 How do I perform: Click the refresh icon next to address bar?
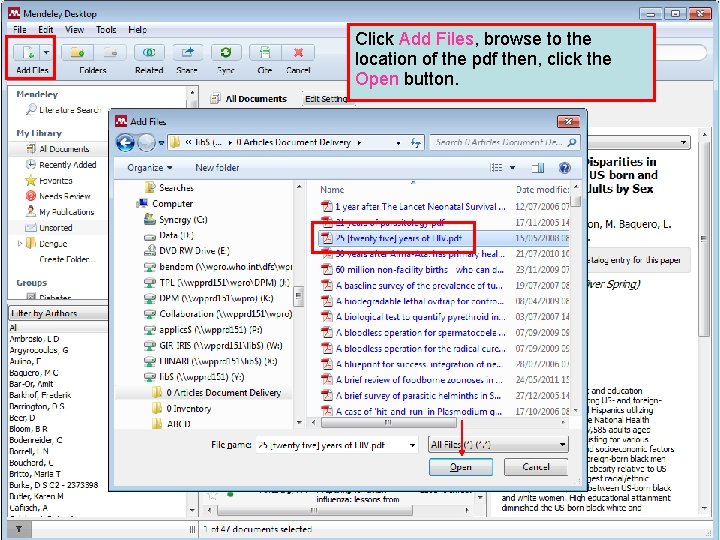pyautogui.click(x=416, y=143)
